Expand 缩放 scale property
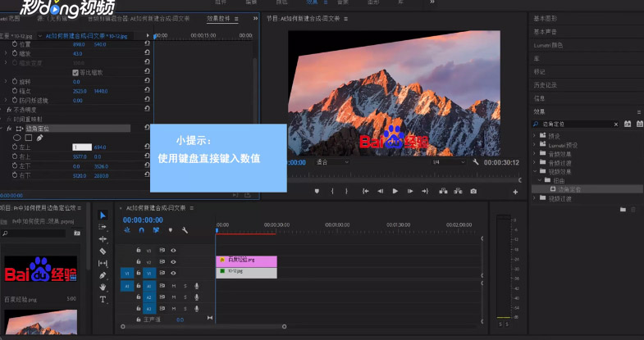The image size is (644, 340). pyautogui.click(x=6, y=53)
